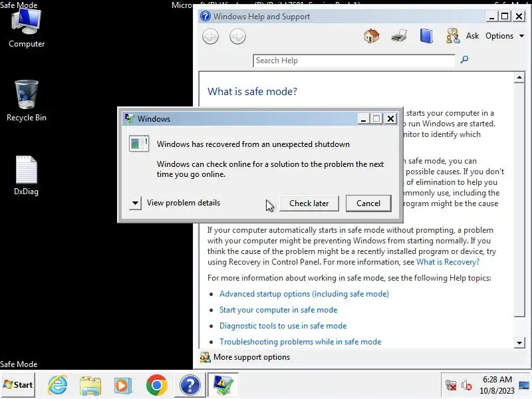Image resolution: width=532 pixels, height=399 pixels.
Task: Browse Help contents book icon
Action: coord(426,36)
